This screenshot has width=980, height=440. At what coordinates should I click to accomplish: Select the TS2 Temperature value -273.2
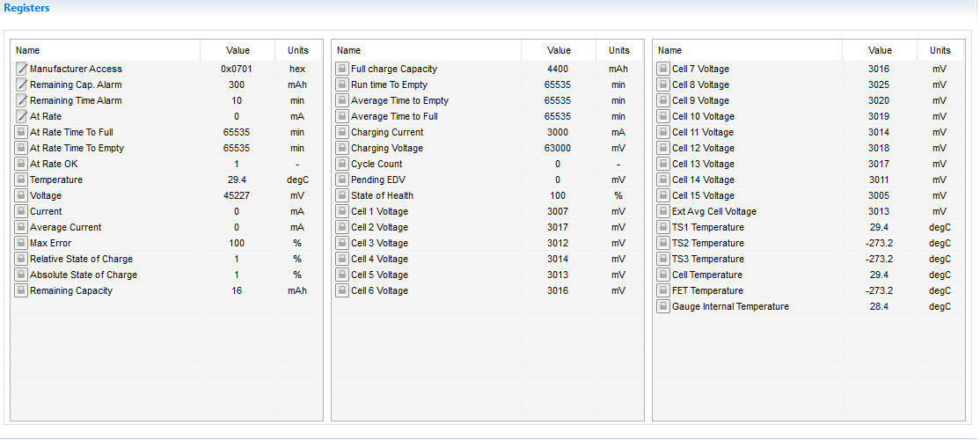click(879, 243)
